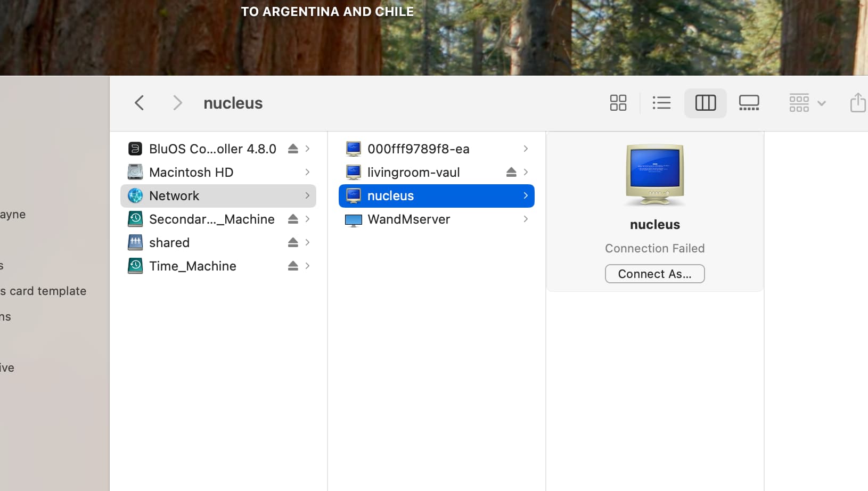Image resolution: width=868 pixels, height=491 pixels.
Task: Click the 000fff9789f8-ea computer icon
Action: point(354,149)
